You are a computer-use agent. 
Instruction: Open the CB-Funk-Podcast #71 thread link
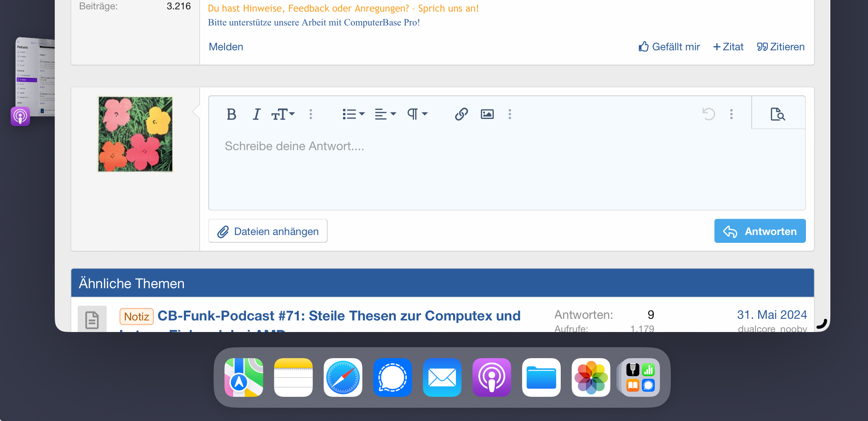[339, 316]
